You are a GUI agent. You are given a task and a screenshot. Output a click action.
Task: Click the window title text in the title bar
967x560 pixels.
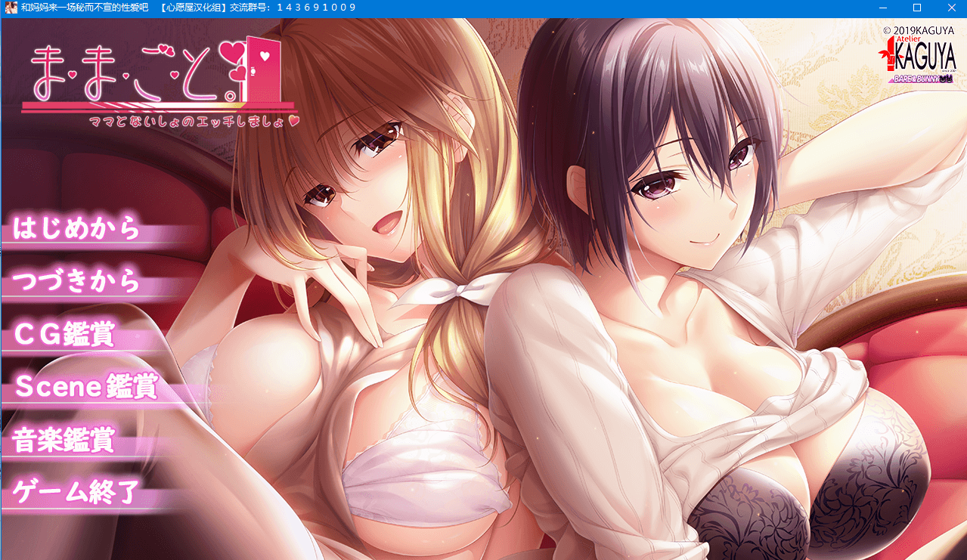(x=188, y=8)
